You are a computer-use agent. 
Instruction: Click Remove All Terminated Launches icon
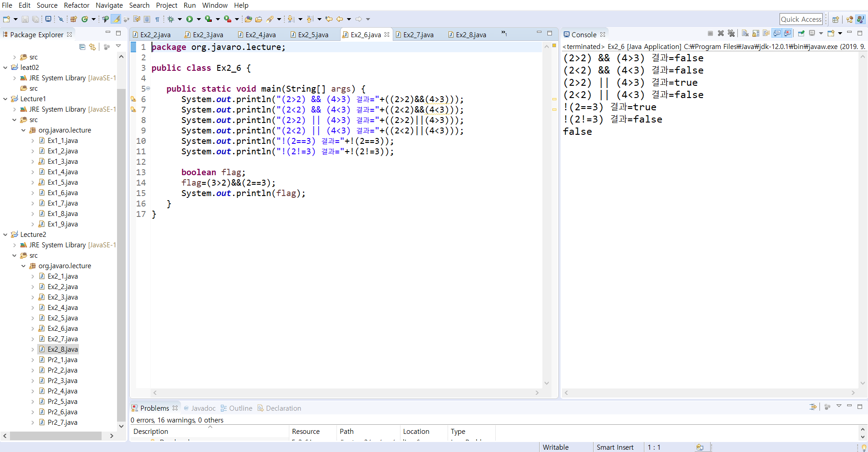click(x=731, y=34)
